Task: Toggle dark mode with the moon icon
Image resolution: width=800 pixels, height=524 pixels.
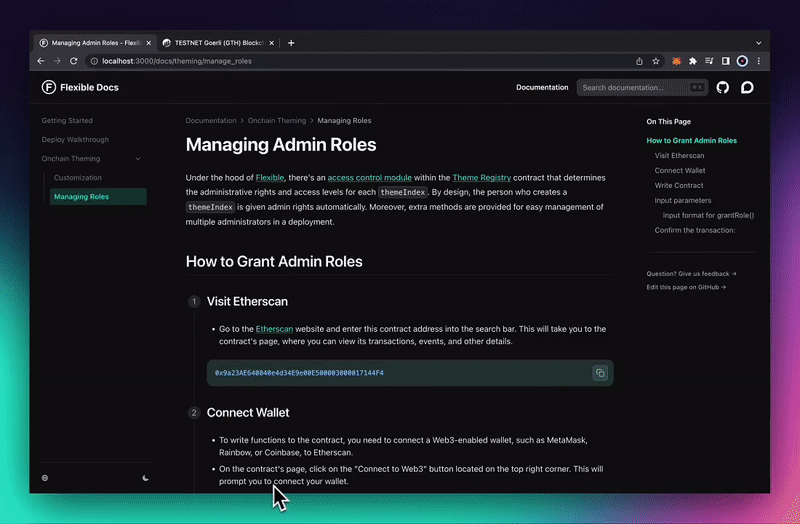Action: (145, 478)
